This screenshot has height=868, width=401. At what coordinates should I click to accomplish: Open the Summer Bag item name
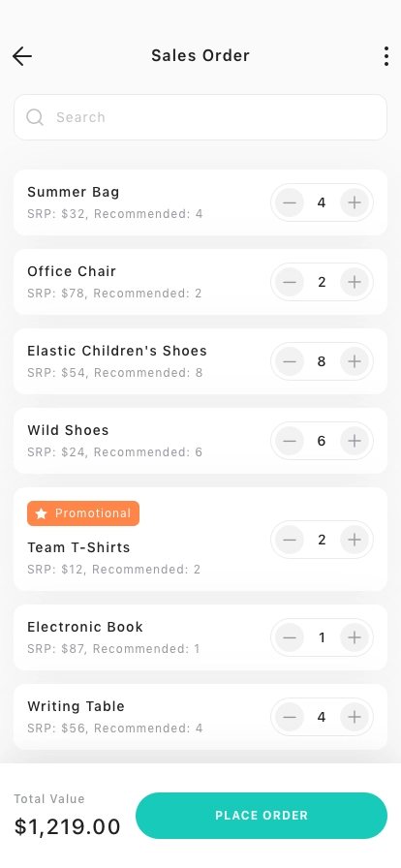[73, 192]
